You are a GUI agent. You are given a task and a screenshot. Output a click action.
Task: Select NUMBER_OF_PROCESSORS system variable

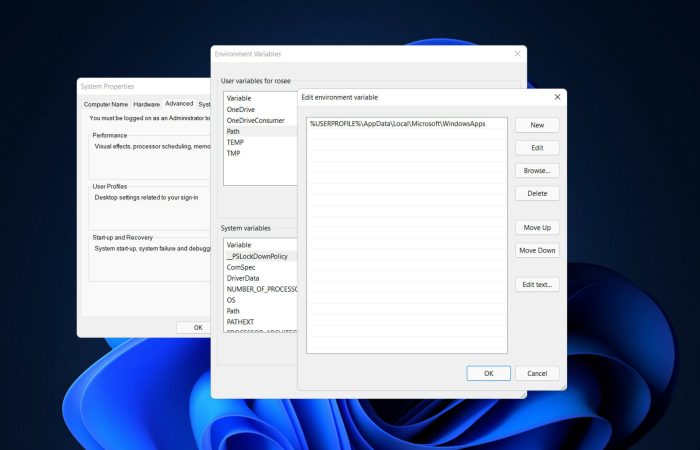point(260,289)
